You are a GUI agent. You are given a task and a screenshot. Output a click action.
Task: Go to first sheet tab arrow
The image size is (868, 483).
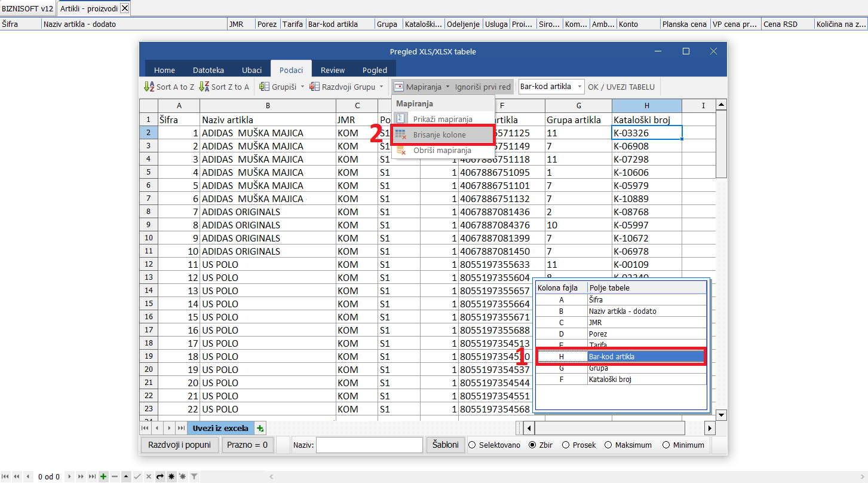point(145,429)
